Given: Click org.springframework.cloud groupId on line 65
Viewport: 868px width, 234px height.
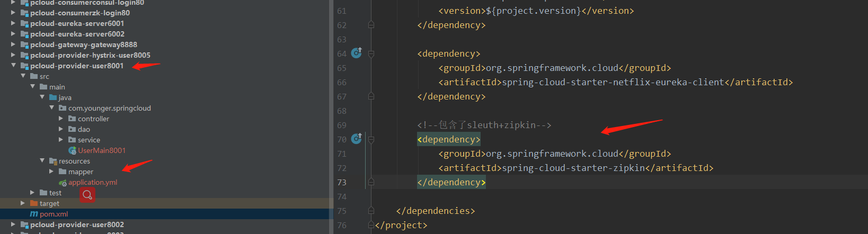Looking at the screenshot, I should click(x=552, y=68).
